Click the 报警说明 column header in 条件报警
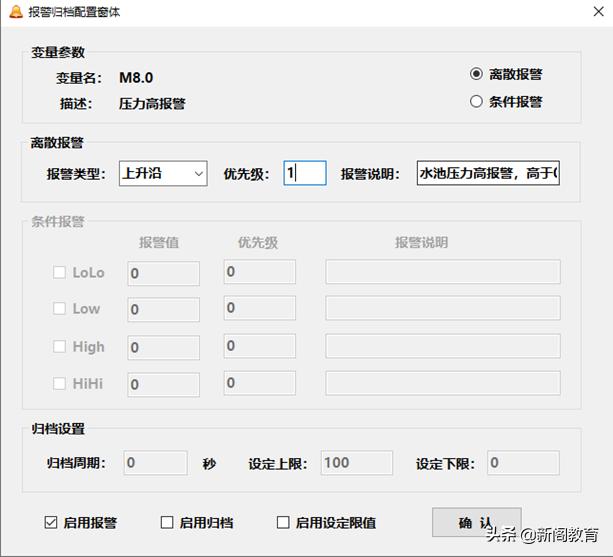613x557 pixels. click(x=421, y=243)
